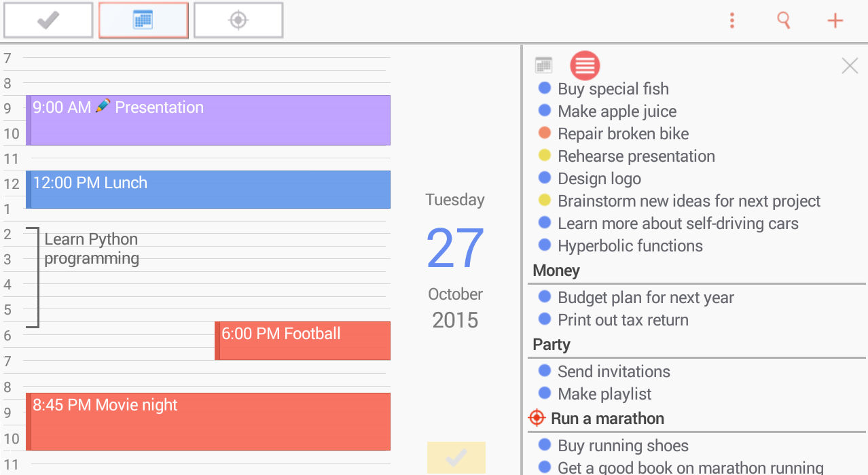Switch task panel to calendar view icon
868x475 pixels.
[x=543, y=65]
